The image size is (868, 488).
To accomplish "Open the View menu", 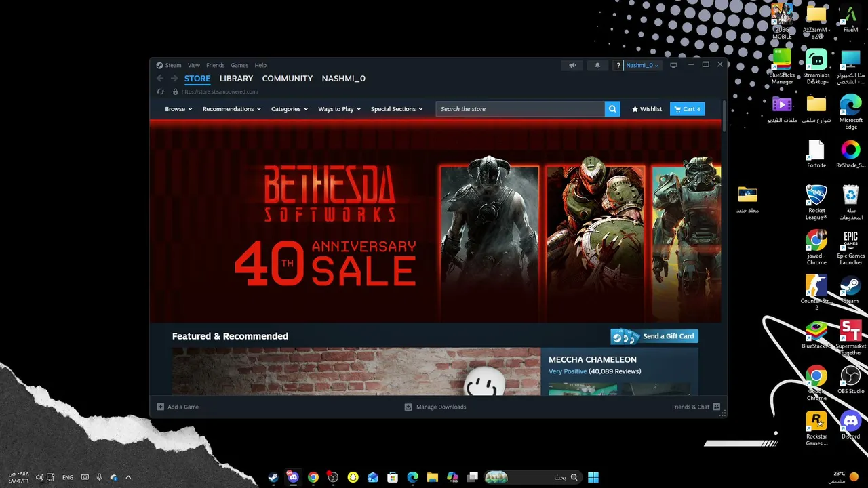I will [x=194, y=66].
